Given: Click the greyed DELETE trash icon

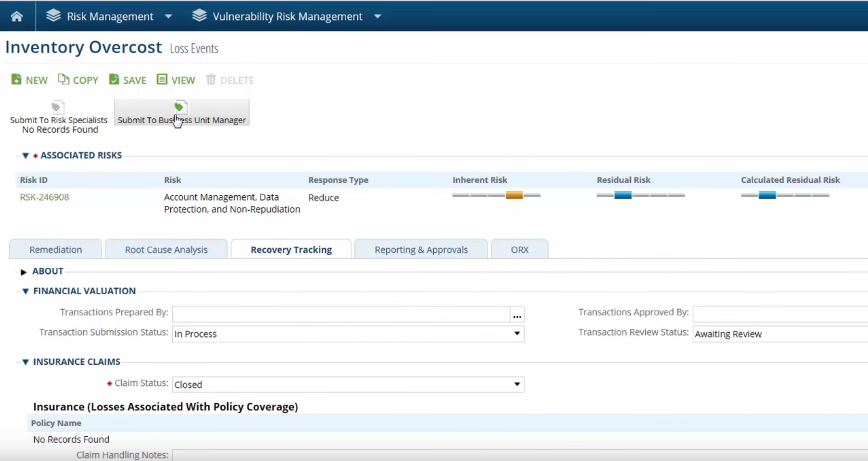Looking at the screenshot, I should pyautogui.click(x=211, y=79).
